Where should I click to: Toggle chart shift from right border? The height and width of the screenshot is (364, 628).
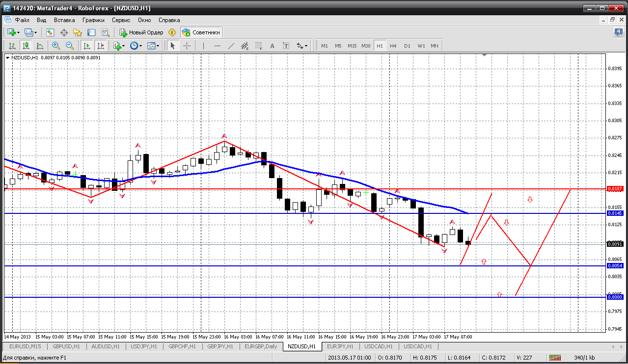coord(101,46)
